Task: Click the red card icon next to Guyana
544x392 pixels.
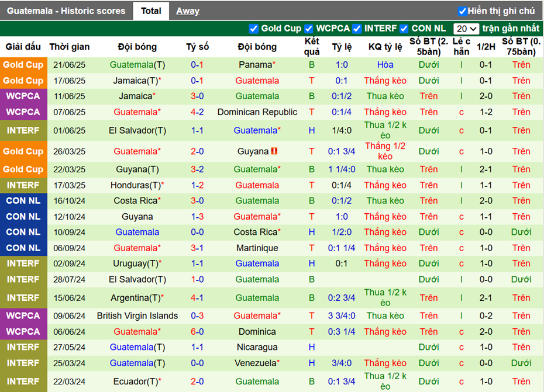Action: 274,151
